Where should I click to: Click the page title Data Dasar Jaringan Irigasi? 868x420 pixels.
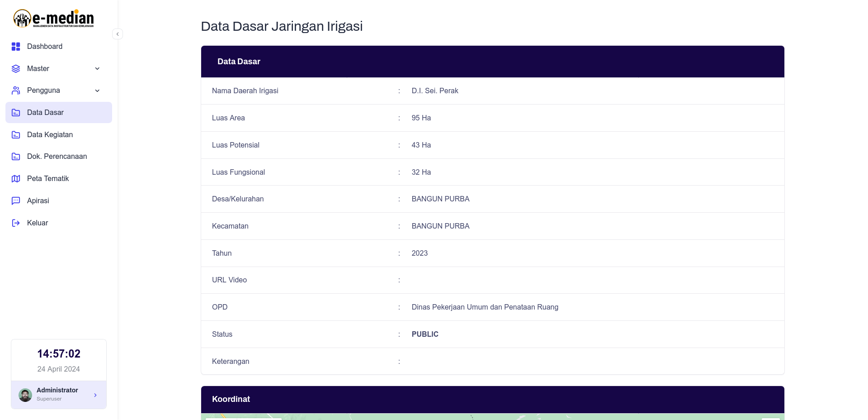coord(282,26)
